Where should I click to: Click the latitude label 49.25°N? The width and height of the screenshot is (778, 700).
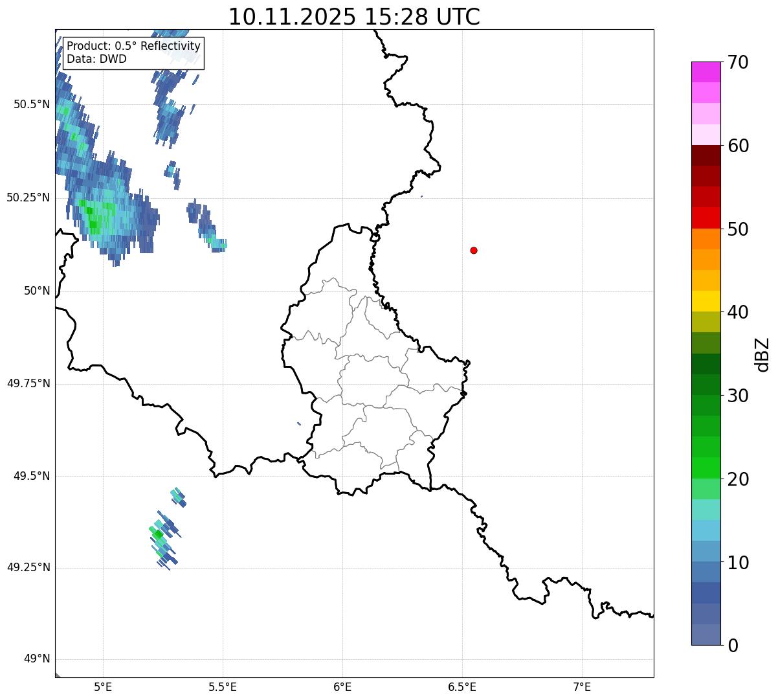[x=28, y=567]
